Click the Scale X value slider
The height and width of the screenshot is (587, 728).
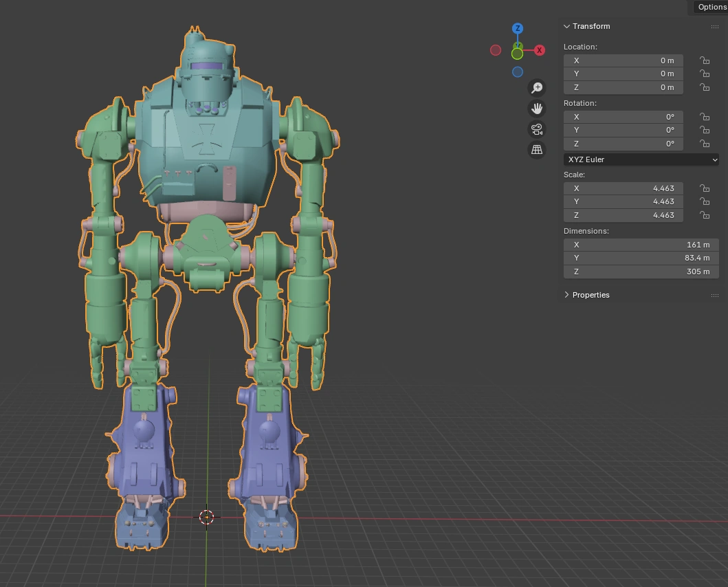(623, 188)
